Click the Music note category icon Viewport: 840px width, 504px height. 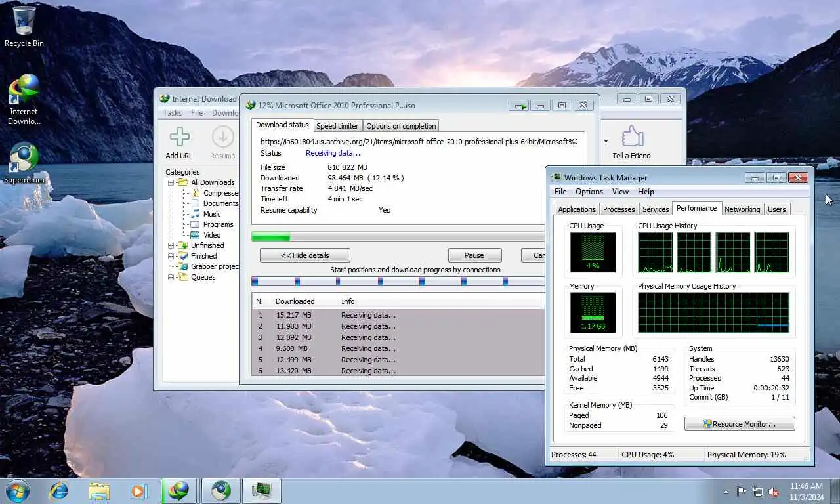pyautogui.click(x=196, y=214)
